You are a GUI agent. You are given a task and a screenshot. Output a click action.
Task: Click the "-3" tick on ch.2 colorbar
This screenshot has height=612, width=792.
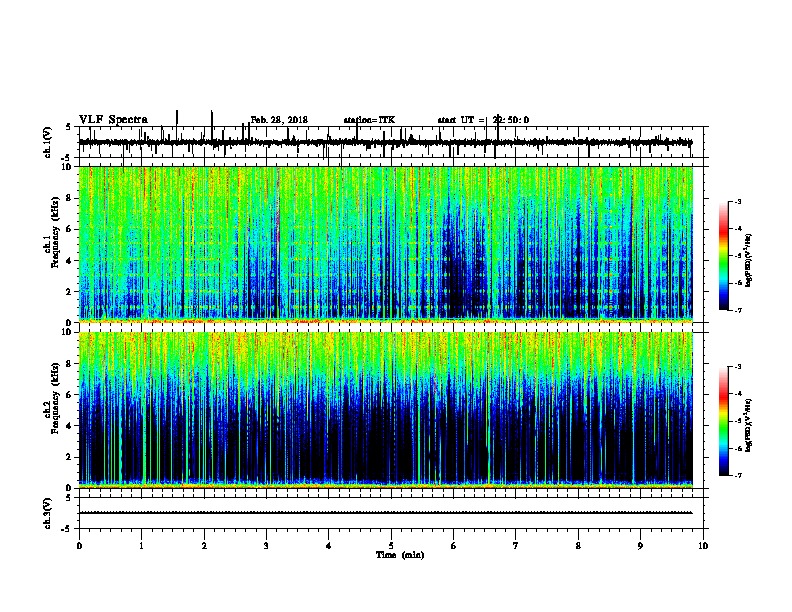click(x=737, y=367)
